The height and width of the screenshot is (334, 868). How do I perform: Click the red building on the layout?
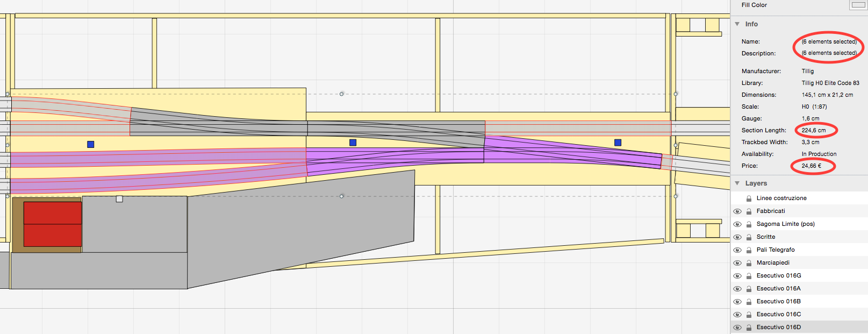click(53, 224)
